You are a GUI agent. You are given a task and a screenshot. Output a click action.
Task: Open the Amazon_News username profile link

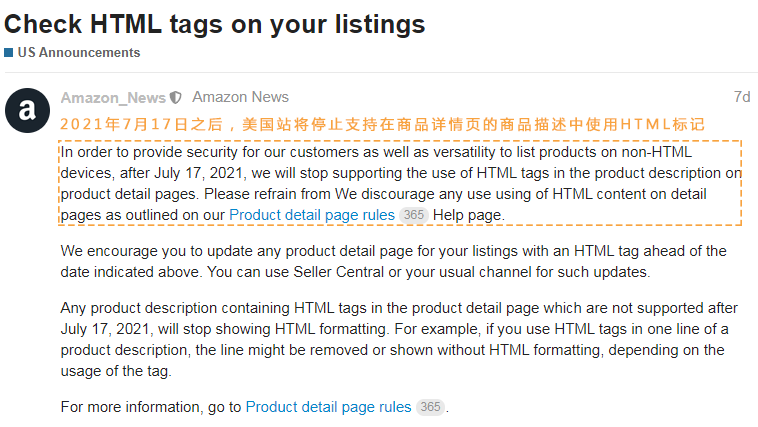113,97
